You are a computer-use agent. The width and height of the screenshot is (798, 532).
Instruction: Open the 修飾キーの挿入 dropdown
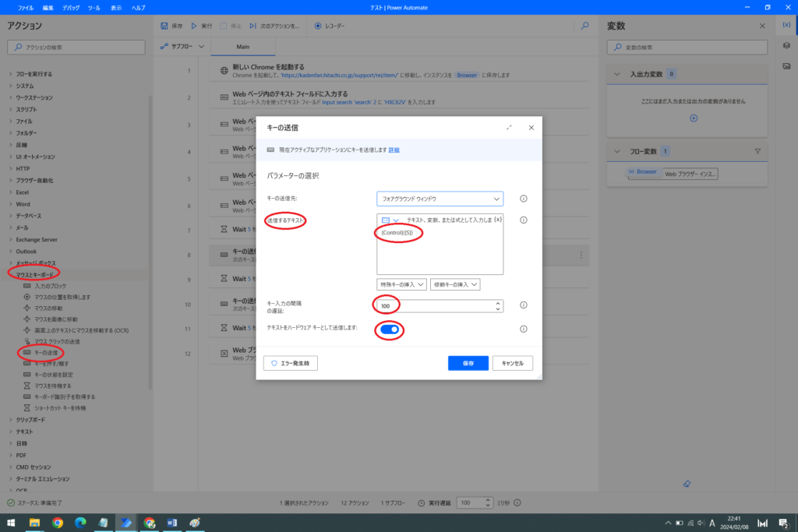(x=455, y=285)
